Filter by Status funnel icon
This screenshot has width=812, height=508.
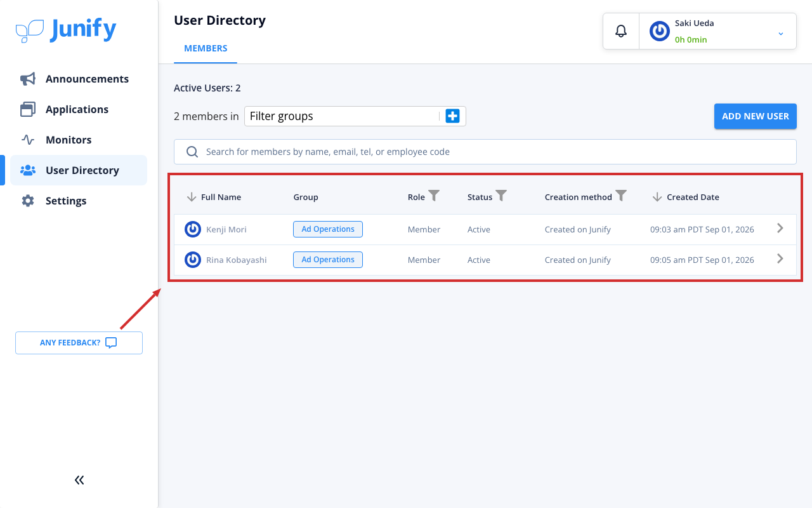tap(501, 196)
